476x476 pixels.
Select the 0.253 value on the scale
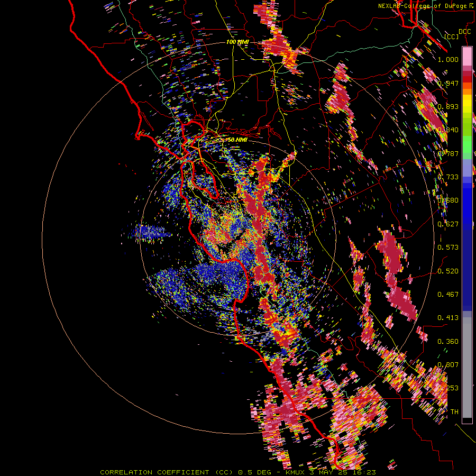pos(448,388)
